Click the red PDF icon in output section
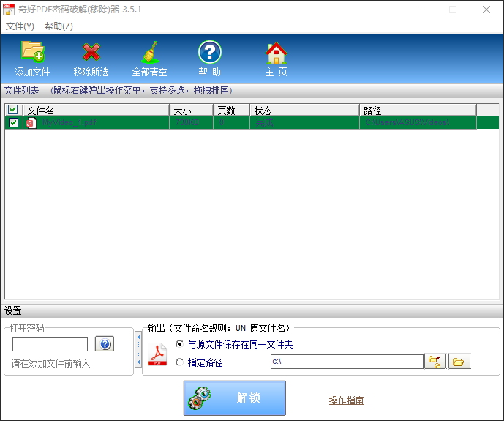This screenshot has width=504, height=421. pos(157,354)
